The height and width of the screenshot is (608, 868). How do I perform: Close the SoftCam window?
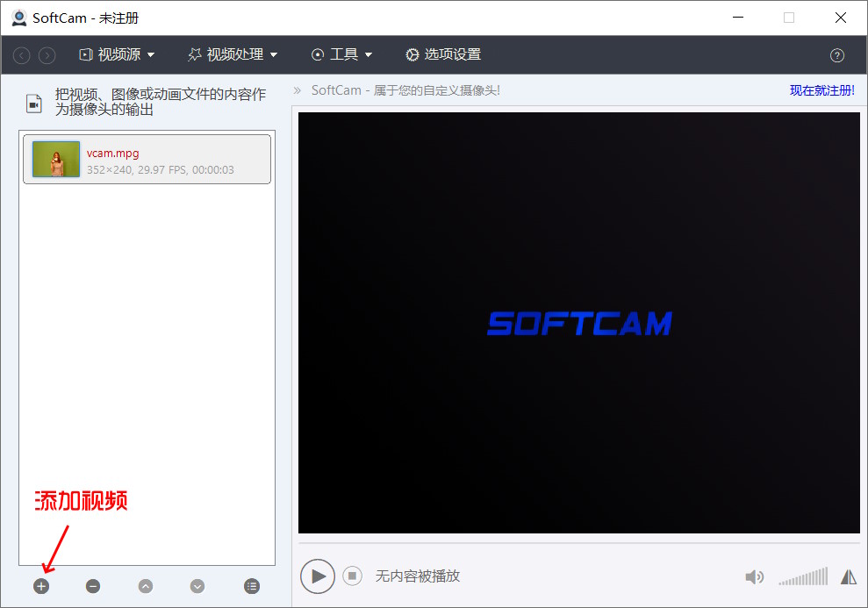pyautogui.click(x=840, y=18)
